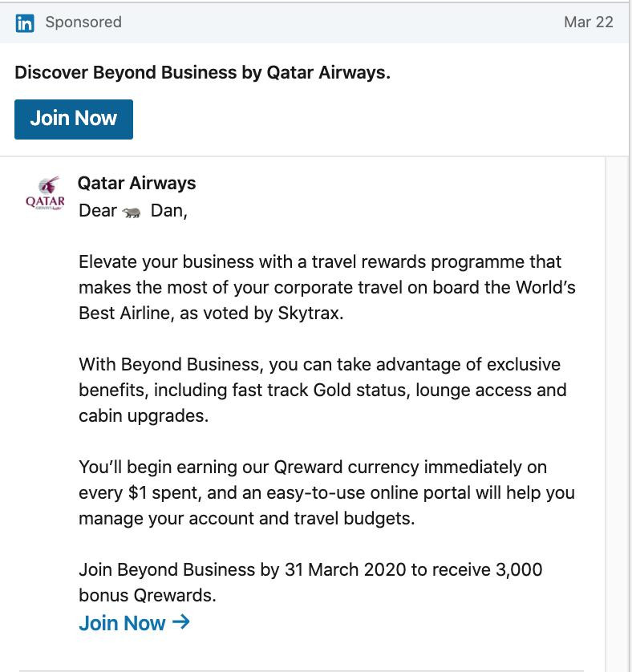
Task: Click the With Beyond Business paragraph
Action: pos(322,390)
